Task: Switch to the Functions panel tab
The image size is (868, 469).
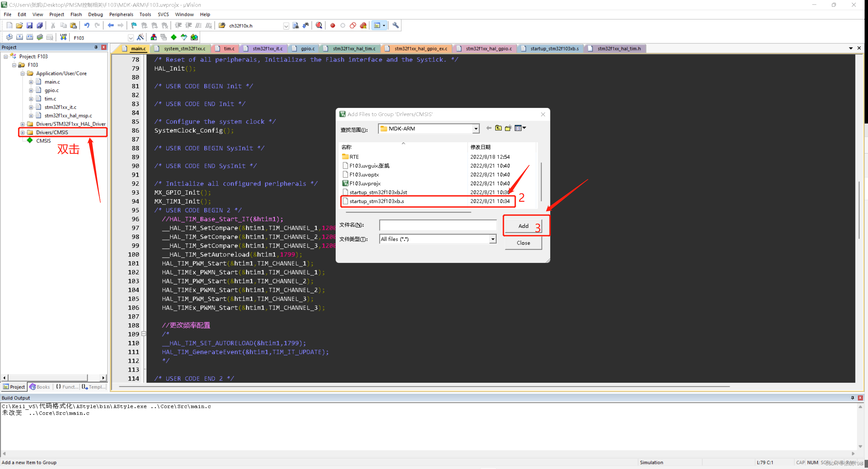Action: coord(67,387)
